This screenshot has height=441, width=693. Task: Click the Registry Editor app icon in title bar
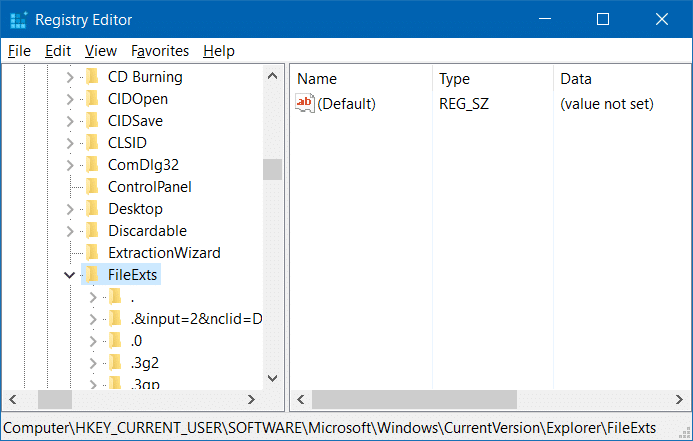tap(18, 20)
